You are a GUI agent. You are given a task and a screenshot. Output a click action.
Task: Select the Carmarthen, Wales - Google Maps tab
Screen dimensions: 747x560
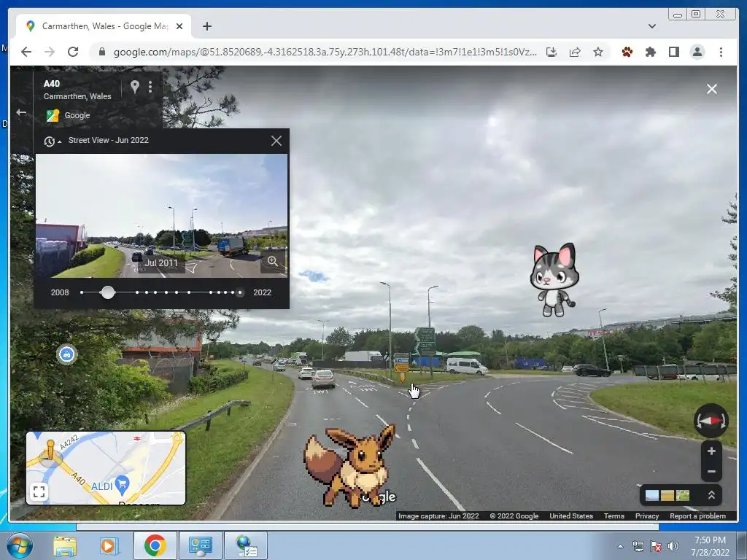[104, 26]
